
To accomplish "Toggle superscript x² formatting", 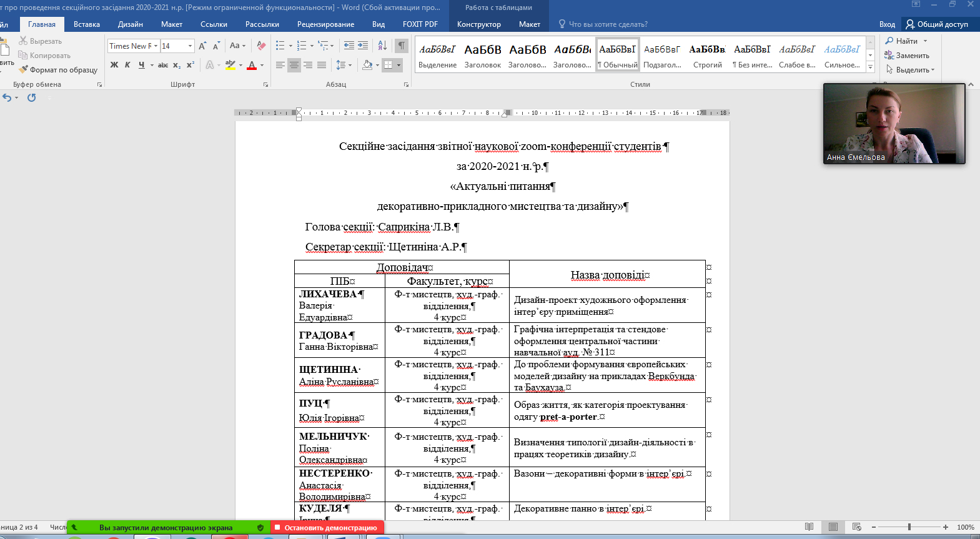I will [191, 64].
